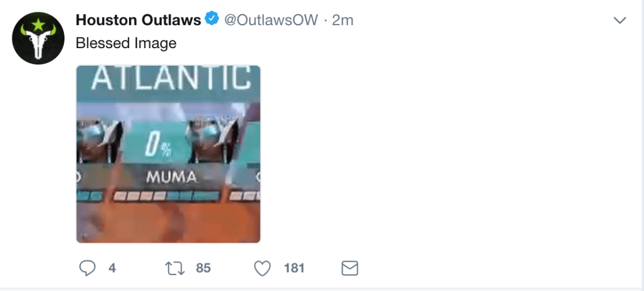Show the 181 likes count
644x291 pixels.
[294, 268]
